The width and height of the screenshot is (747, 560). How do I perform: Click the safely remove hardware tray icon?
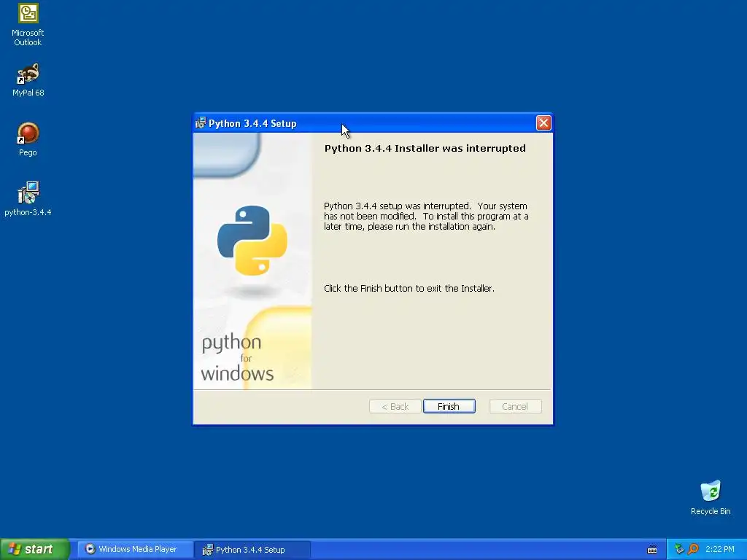pos(679,549)
